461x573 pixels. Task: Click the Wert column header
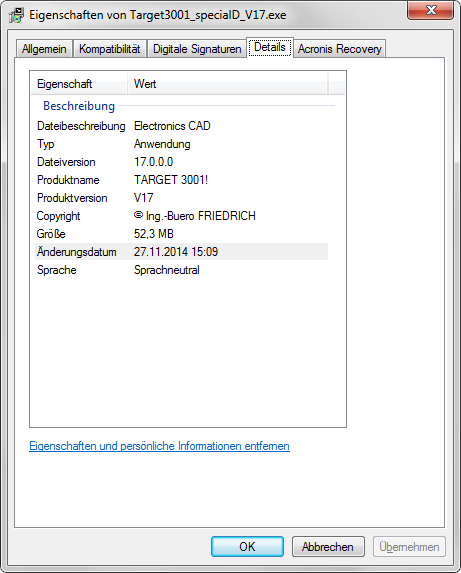pyautogui.click(x=228, y=84)
